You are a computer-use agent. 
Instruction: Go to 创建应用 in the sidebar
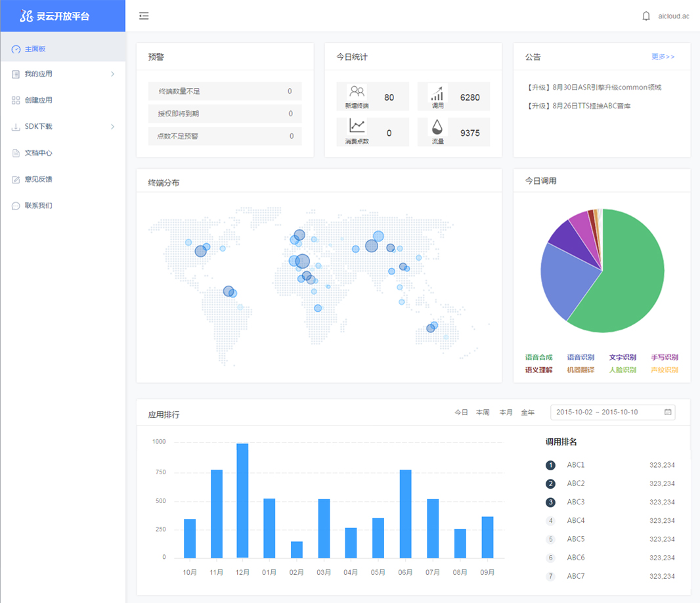38,100
